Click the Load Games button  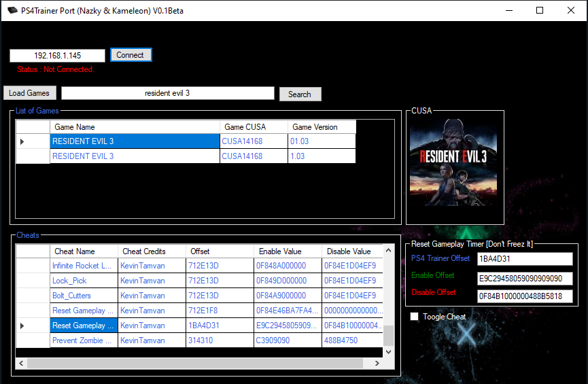click(30, 92)
